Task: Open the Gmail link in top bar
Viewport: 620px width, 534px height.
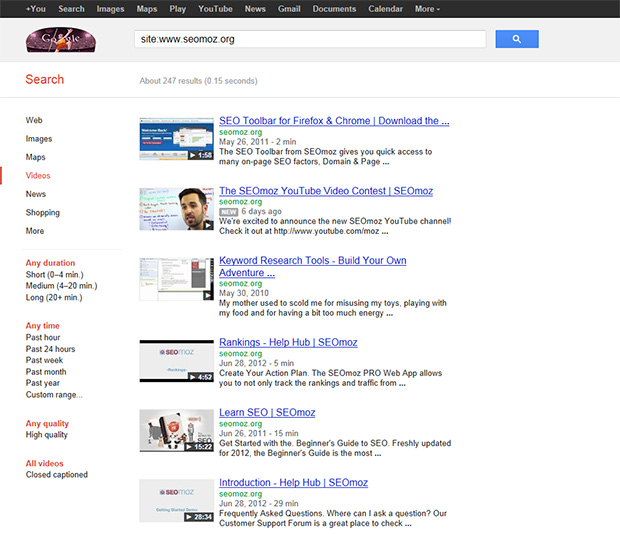Action: coord(289,9)
